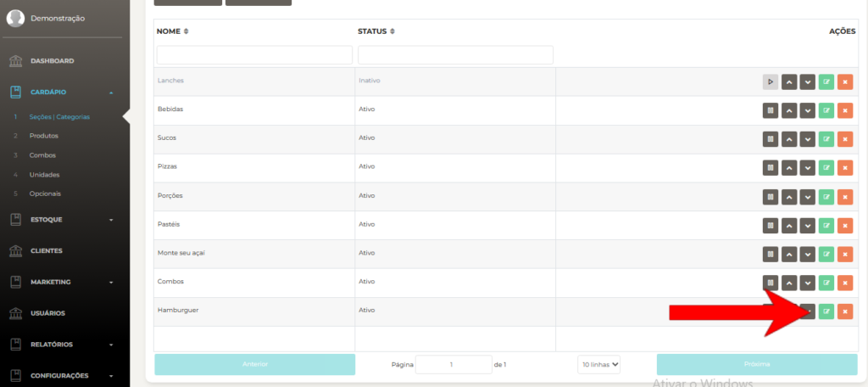Image resolution: width=868 pixels, height=387 pixels.
Task: Delete the Bebidas category with orange icon
Action: point(845,110)
